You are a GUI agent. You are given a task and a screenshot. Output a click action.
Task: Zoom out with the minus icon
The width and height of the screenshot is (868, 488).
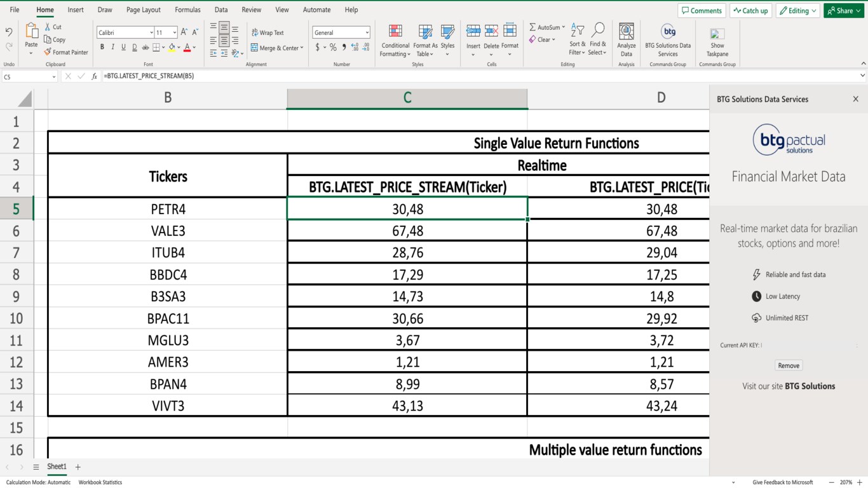pyautogui.click(x=832, y=482)
